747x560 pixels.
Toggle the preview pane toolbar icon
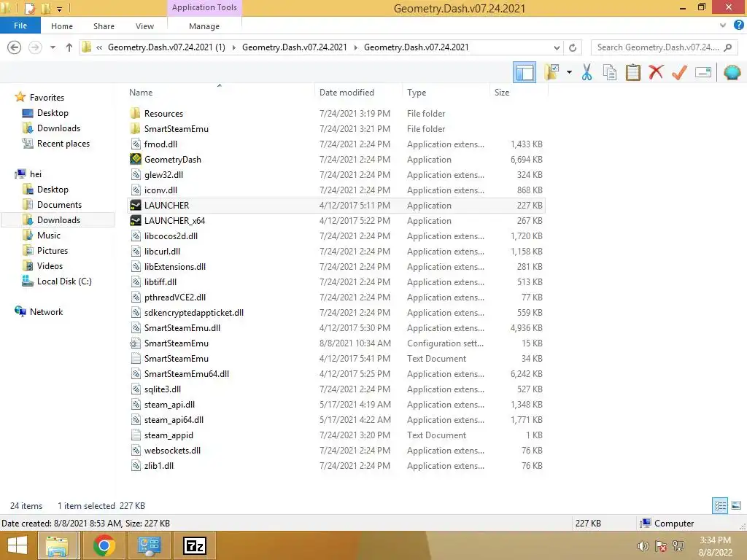(524, 73)
